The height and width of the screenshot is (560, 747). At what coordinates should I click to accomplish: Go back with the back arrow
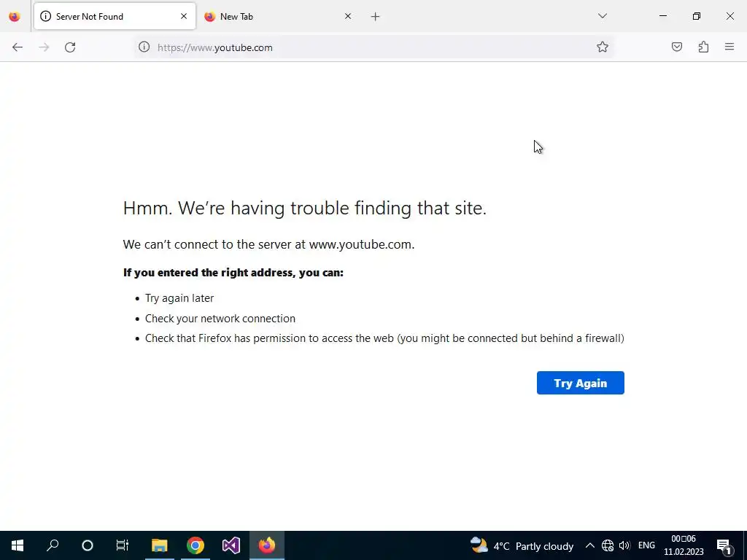(18, 47)
